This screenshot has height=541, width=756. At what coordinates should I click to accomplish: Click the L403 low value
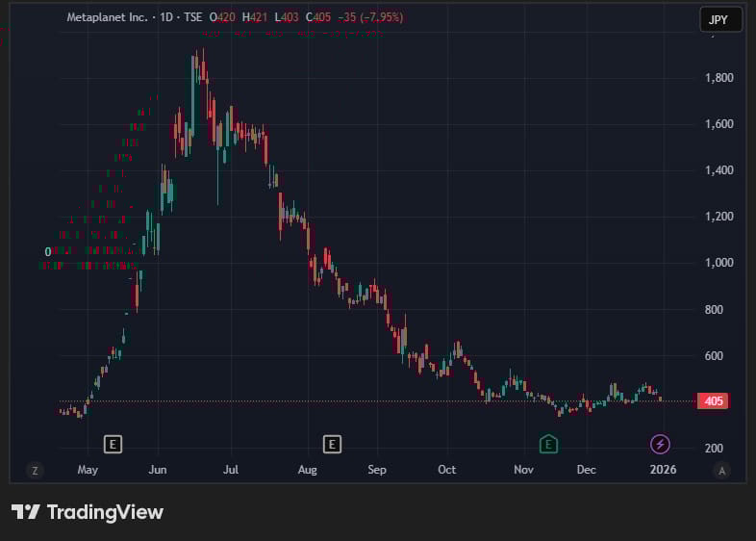pyautogui.click(x=287, y=17)
